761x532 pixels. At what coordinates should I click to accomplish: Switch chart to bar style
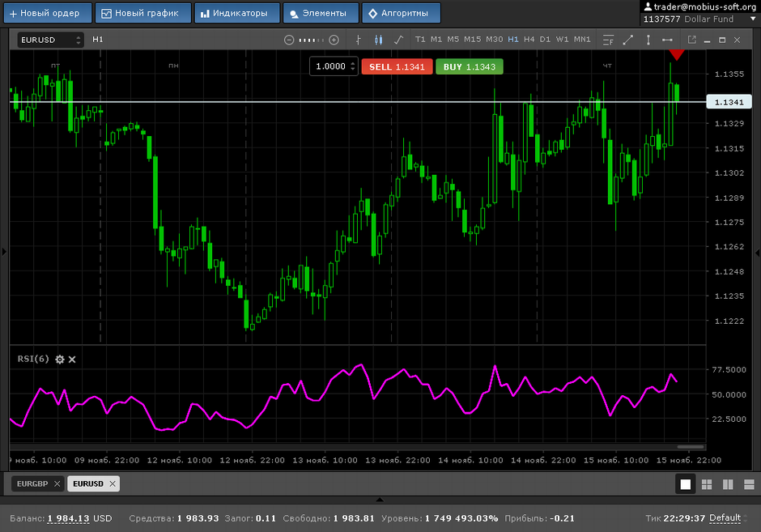tap(358, 40)
